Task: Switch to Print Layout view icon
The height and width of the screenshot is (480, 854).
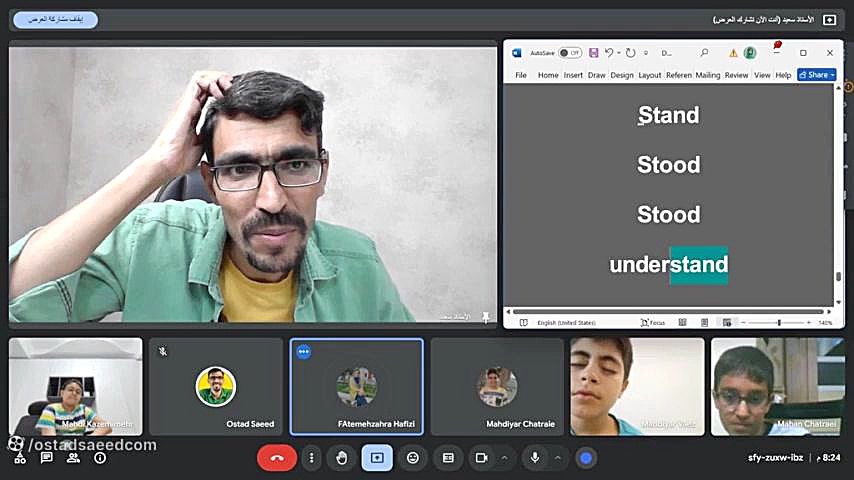Action: pyautogui.click(x=705, y=323)
